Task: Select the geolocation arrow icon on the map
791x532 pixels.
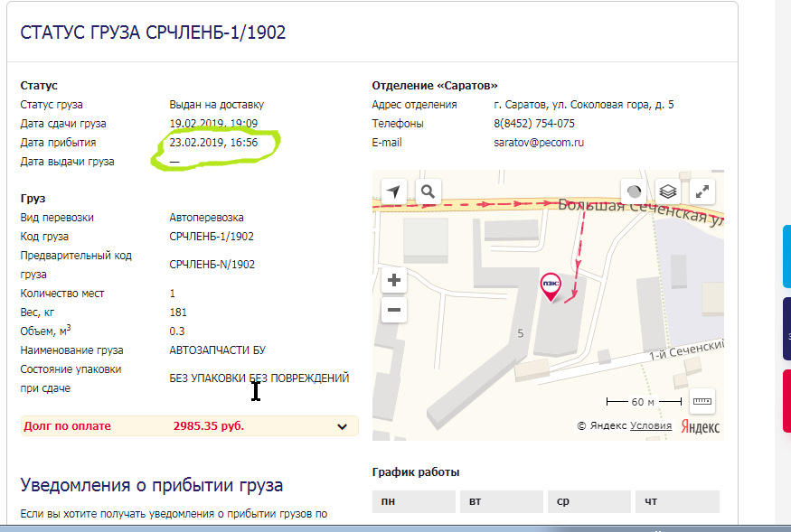Action: pyautogui.click(x=394, y=191)
